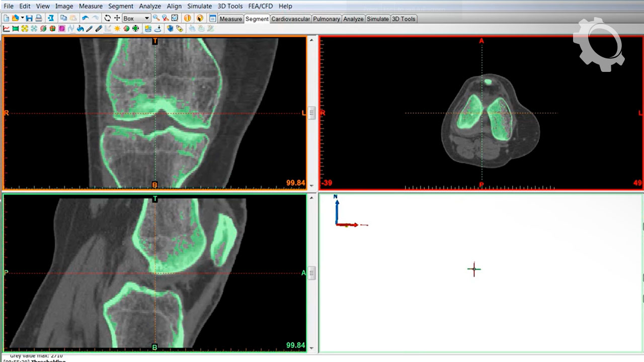The height and width of the screenshot is (362, 644).
Task: Select the green Crop Mask rectangle icon
Action: 15,29
